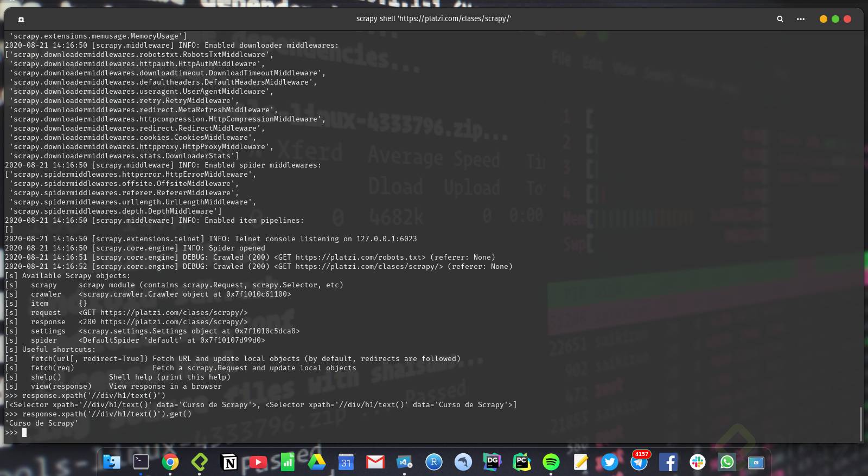Viewport: 868px width, 476px height.
Task: Open YouTube from the dock
Action: [x=258, y=462]
